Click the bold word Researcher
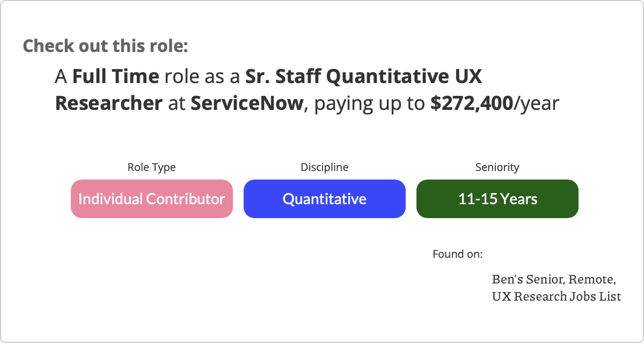 point(109,103)
